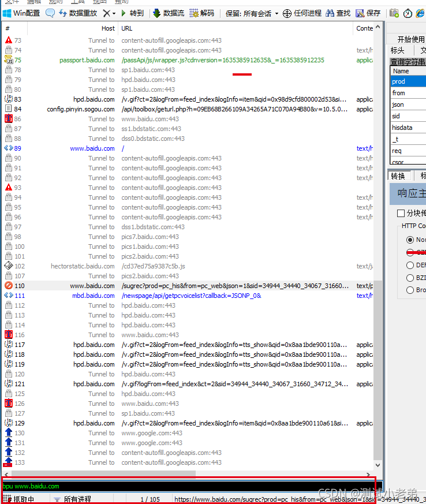Click the session list scroll-down arrow
The image size is (426, 504).
(378, 465)
